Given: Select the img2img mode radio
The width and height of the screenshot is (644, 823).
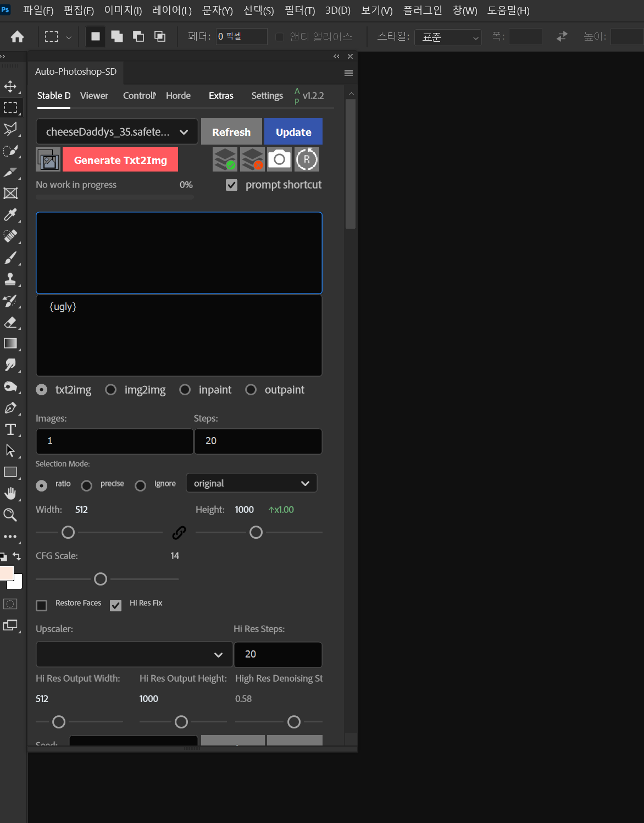Looking at the screenshot, I should click(x=110, y=390).
